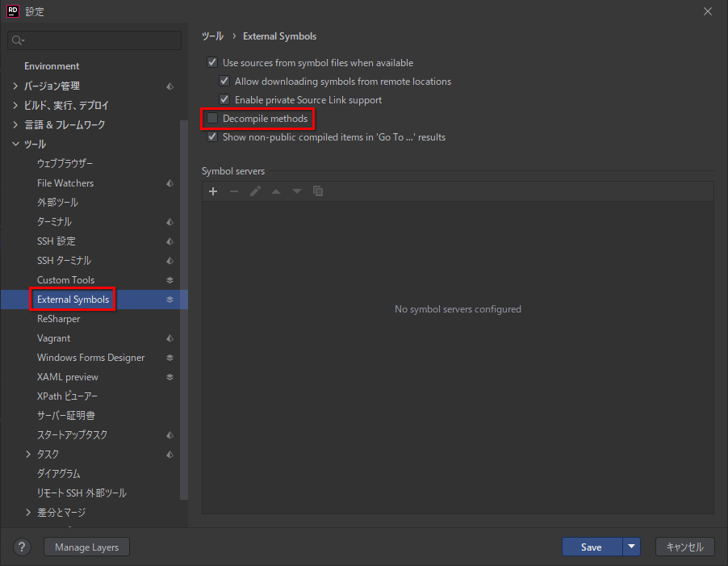This screenshot has height=566, width=728.
Task: Click the edit symbol server pencil icon
Action: 255,191
